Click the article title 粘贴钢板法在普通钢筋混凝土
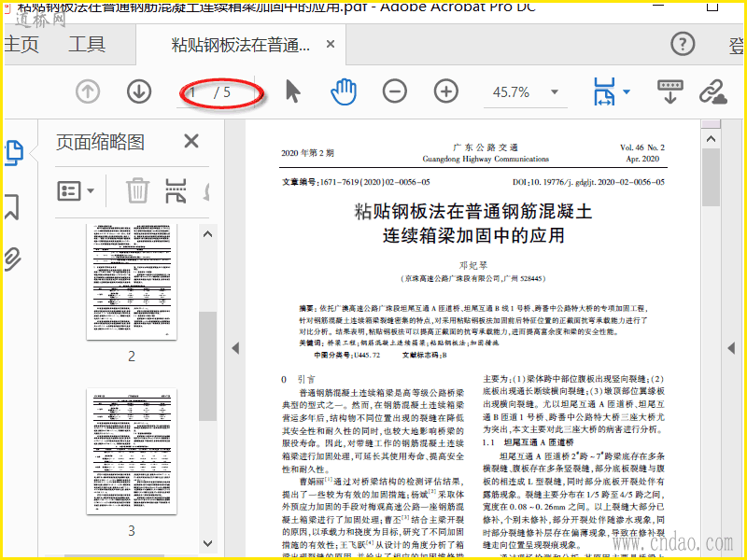Image resolution: width=747 pixels, height=560 pixels. (x=473, y=211)
